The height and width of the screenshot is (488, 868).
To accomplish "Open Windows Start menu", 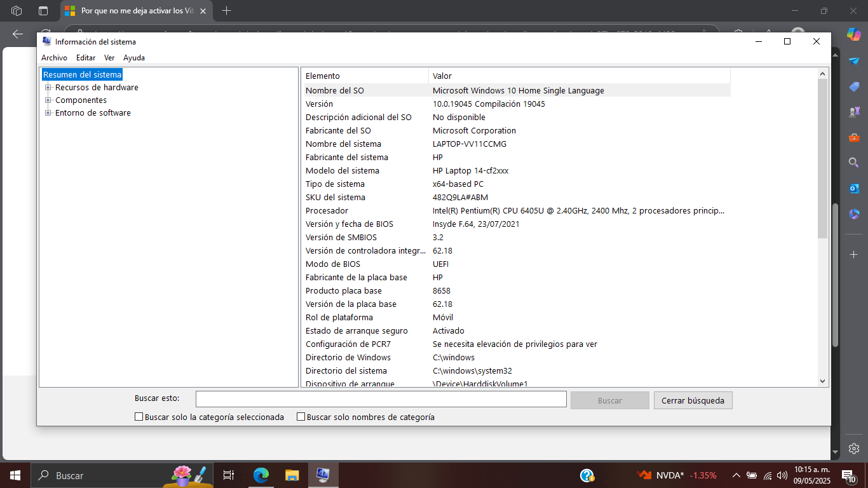I will coord(15,475).
